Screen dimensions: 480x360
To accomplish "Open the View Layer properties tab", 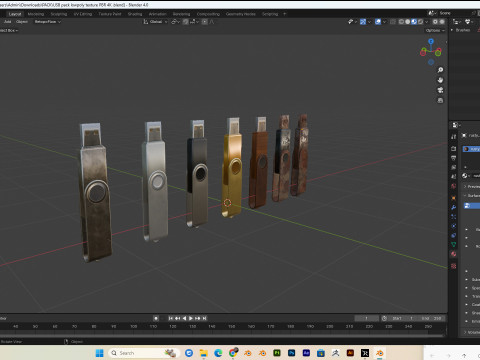I will [454, 167].
